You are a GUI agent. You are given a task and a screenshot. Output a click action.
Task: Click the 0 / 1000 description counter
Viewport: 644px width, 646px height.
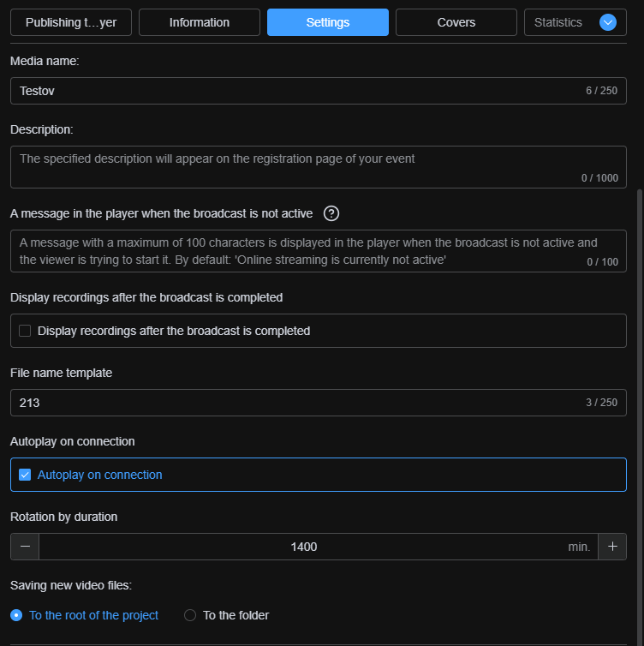pos(599,178)
